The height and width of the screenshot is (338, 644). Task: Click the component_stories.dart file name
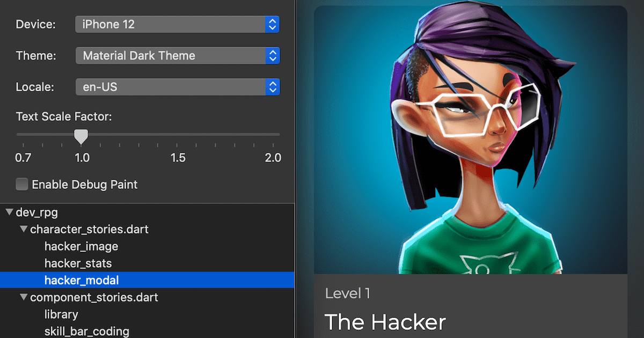[94, 297]
